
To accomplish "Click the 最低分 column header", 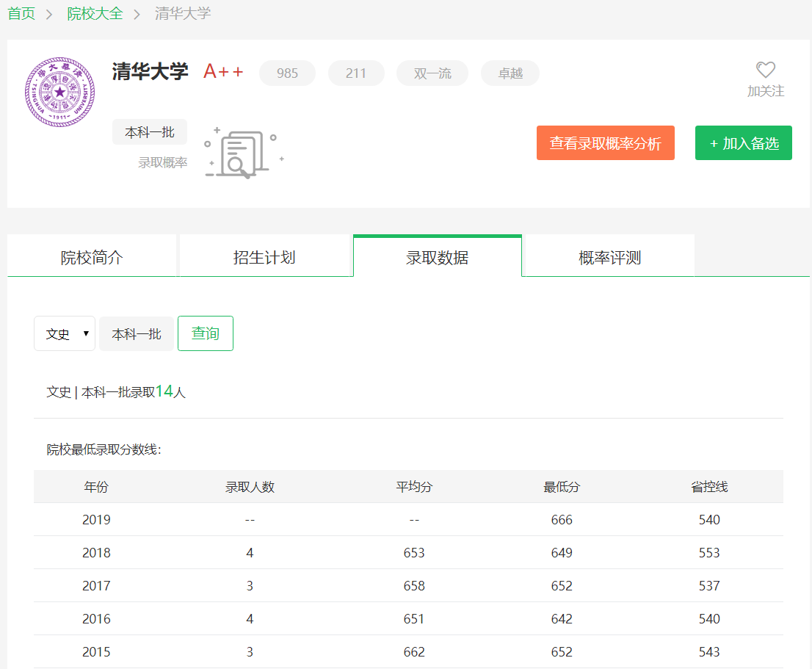I will tap(562, 487).
